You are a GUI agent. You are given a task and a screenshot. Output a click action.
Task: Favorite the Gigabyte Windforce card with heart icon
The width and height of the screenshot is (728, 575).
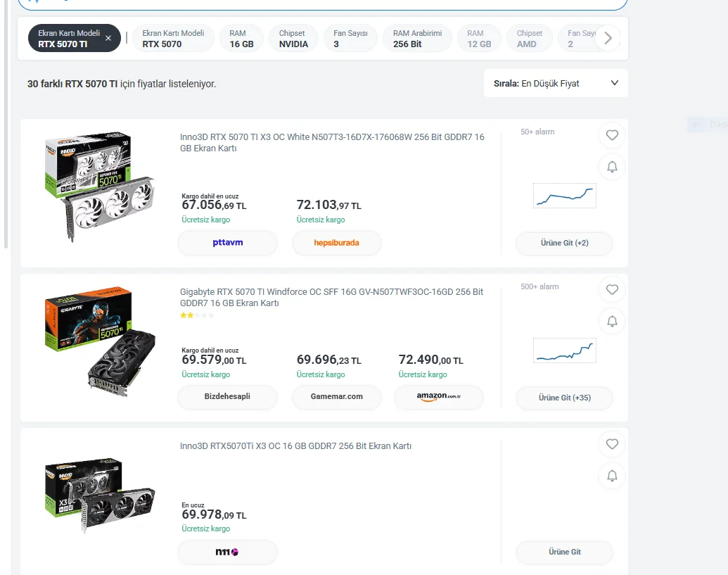(x=612, y=290)
